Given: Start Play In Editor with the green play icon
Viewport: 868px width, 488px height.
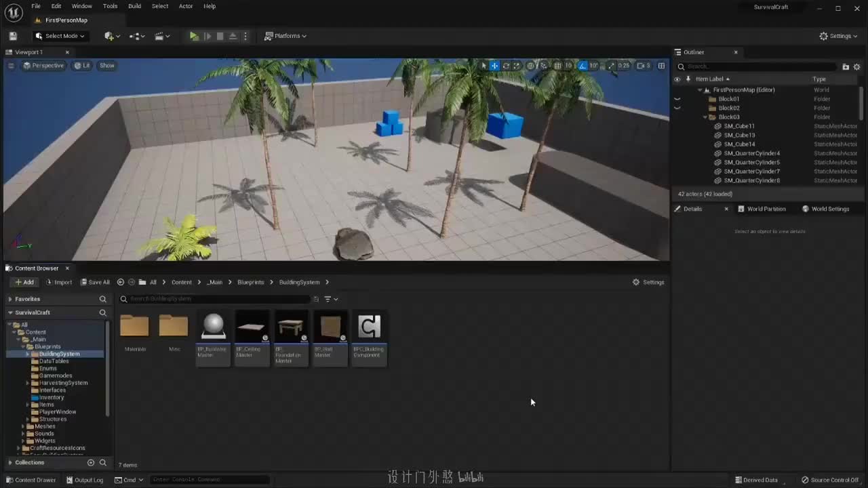Looking at the screenshot, I should [x=194, y=36].
